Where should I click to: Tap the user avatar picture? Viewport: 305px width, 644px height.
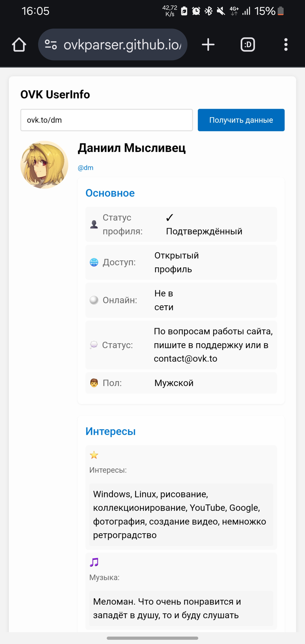point(44,165)
